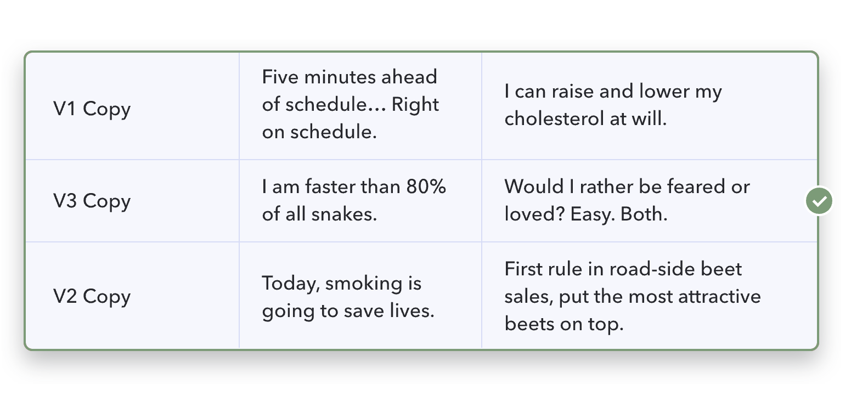Click the 'I am faster than 80%' cell
Image resolution: width=868 pixels, height=407 pixels.
tap(360, 201)
